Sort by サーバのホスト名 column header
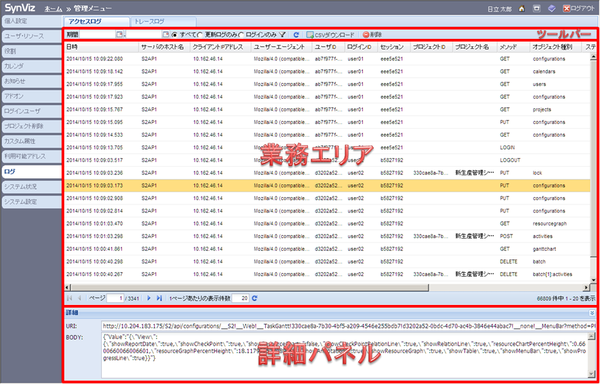 pyautogui.click(x=164, y=47)
